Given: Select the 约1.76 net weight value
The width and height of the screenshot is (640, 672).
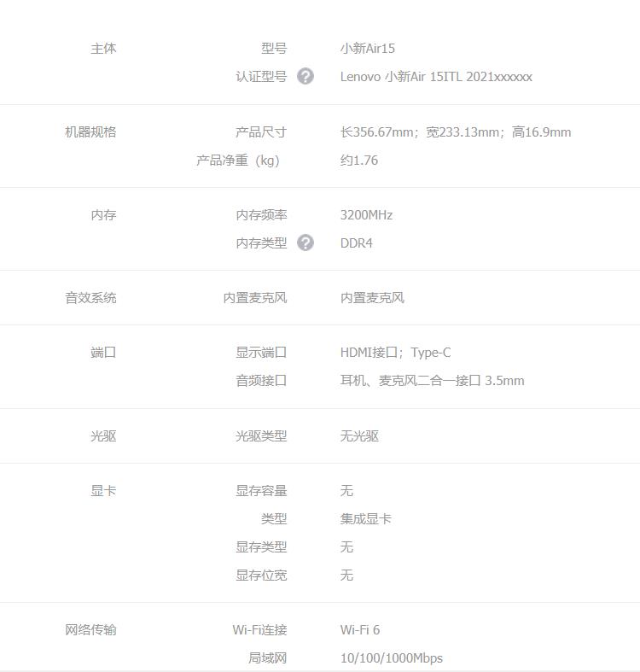Looking at the screenshot, I should [359, 161].
